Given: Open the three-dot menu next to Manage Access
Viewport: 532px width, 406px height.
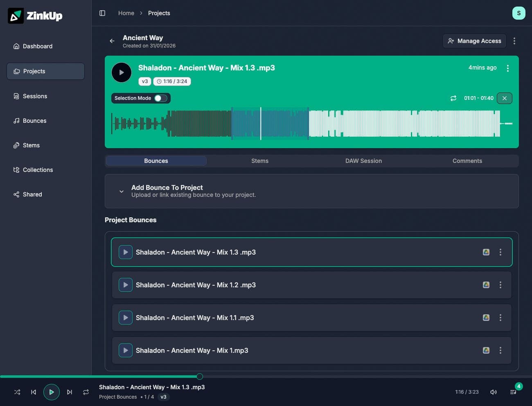Looking at the screenshot, I should 514,41.
